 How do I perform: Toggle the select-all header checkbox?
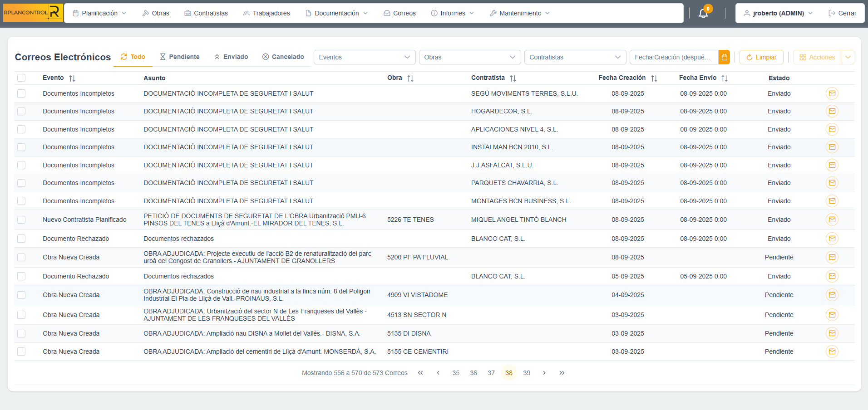[x=21, y=78]
